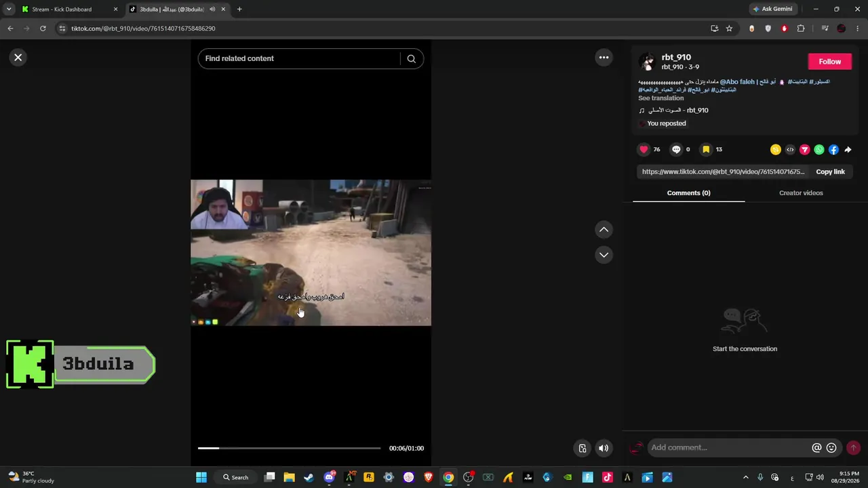The width and height of the screenshot is (868, 488).
Task: Bookmark this page with the star icon
Action: (729, 28)
